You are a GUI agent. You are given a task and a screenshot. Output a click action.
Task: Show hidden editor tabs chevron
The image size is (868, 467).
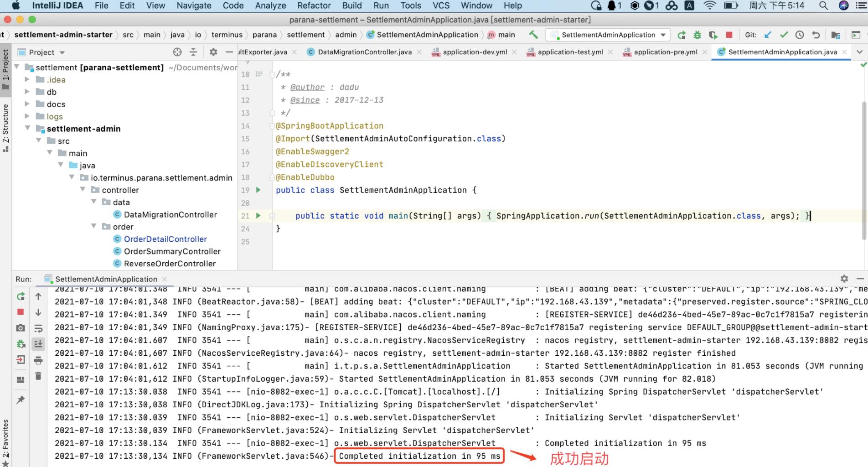859,52
